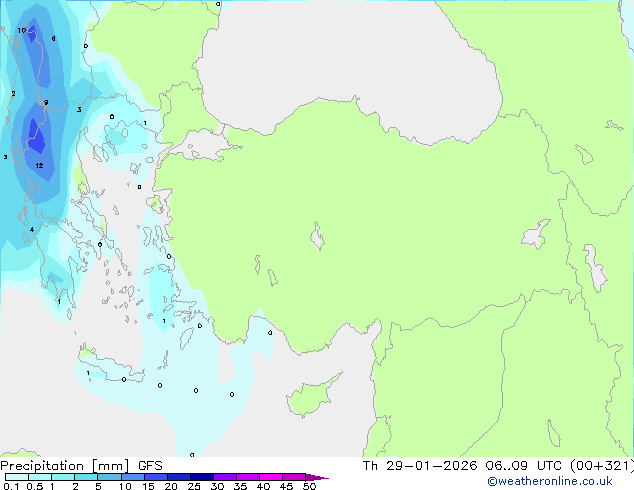Click the '35' legend scale label

point(240,486)
